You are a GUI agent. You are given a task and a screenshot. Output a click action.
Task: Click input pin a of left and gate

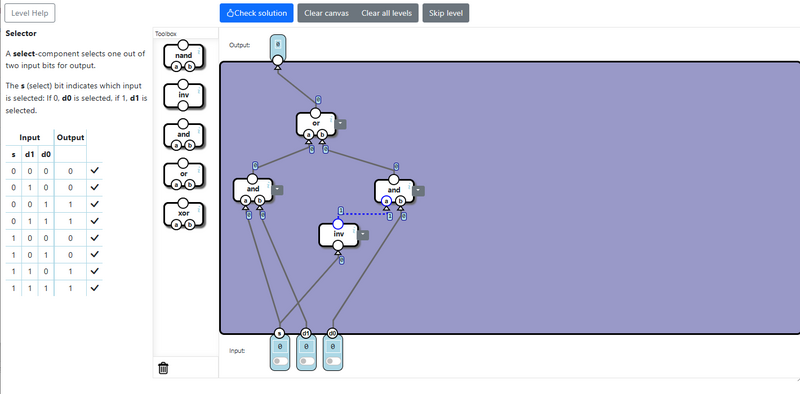pyautogui.click(x=245, y=201)
